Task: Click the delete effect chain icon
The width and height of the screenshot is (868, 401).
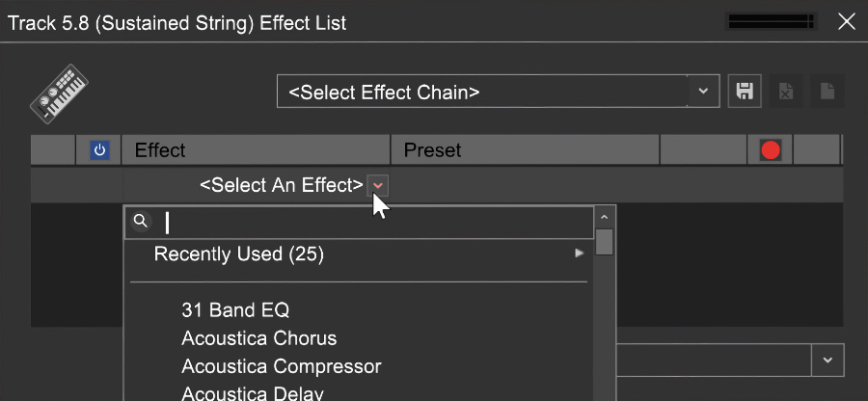Action: coord(786,93)
